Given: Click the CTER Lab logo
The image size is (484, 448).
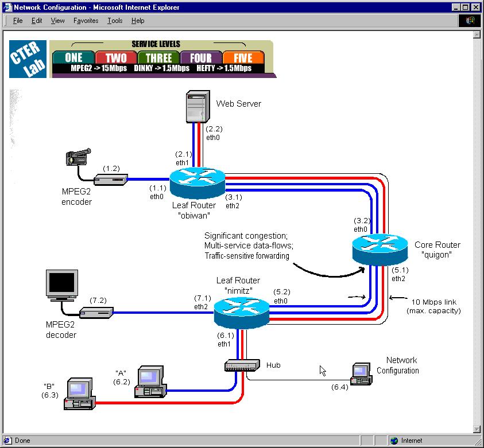Looking at the screenshot, I should (26, 59).
